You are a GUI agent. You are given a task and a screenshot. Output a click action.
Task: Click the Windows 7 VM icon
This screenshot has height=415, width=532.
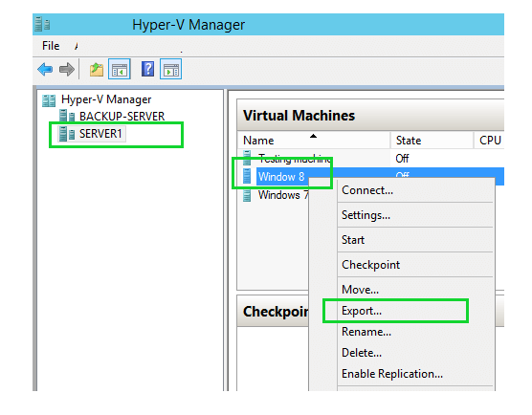coord(247,195)
